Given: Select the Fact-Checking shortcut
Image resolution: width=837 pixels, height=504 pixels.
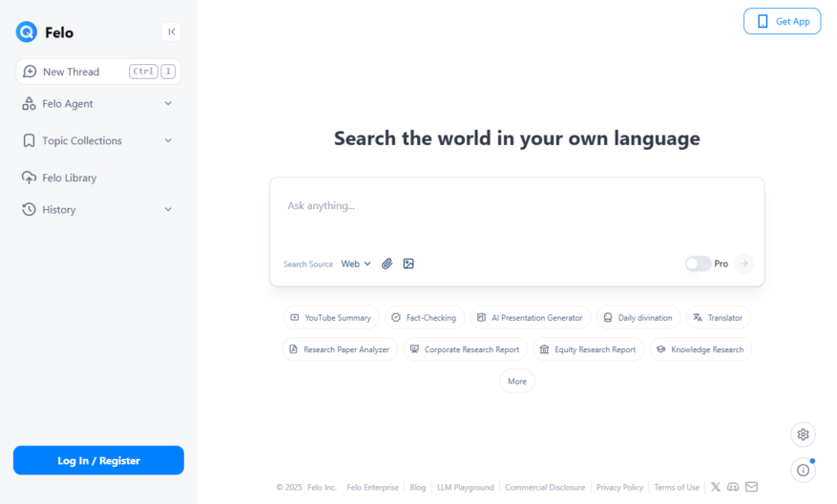Looking at the screenshot, I should (425, 318).
